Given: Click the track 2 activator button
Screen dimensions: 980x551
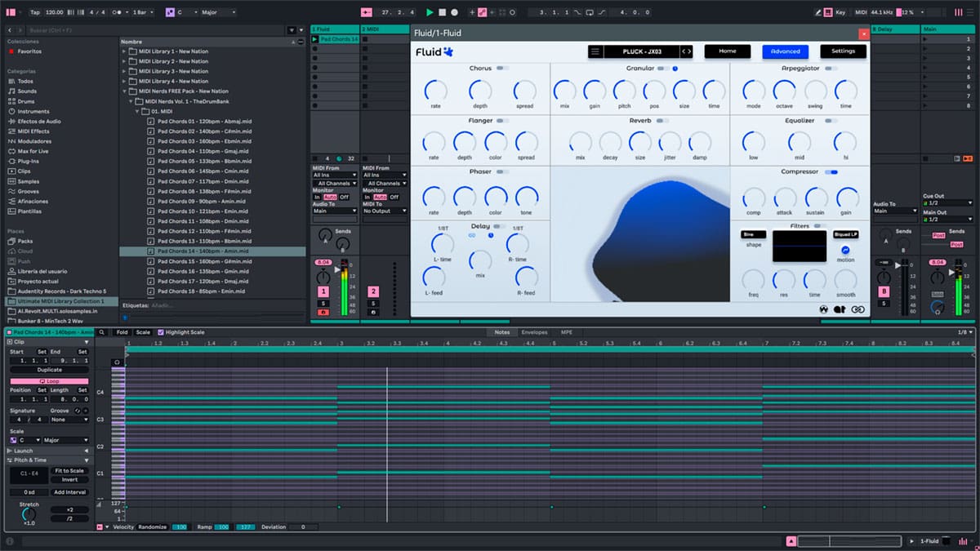Looking at the screenshot, I should (x=373, y=291).
